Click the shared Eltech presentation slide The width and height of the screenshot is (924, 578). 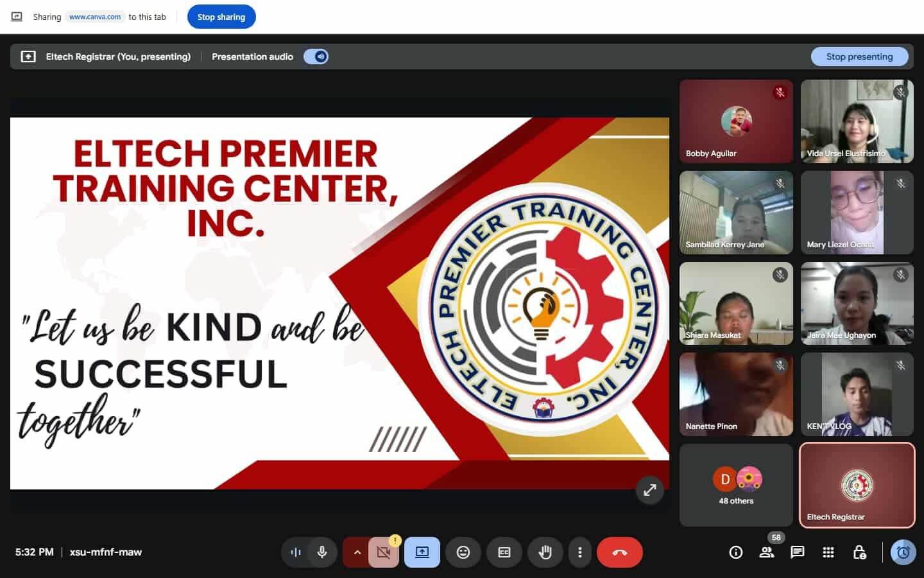[x=339, y=303]
